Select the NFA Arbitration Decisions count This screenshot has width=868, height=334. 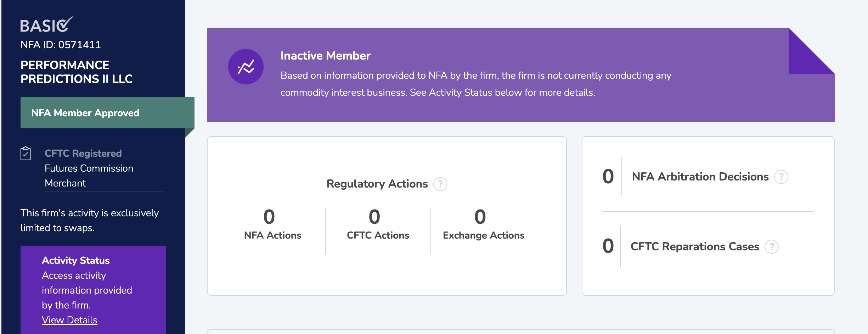pos(608,177)
